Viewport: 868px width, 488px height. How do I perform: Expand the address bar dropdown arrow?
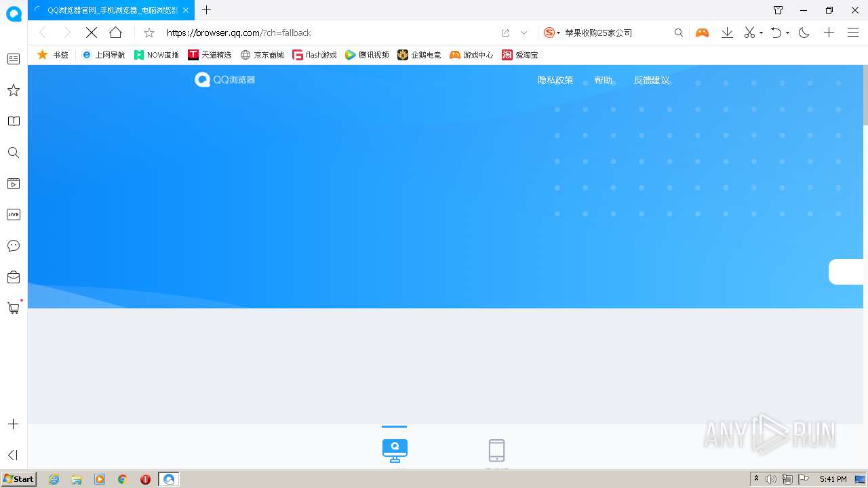tap(524, 33)
